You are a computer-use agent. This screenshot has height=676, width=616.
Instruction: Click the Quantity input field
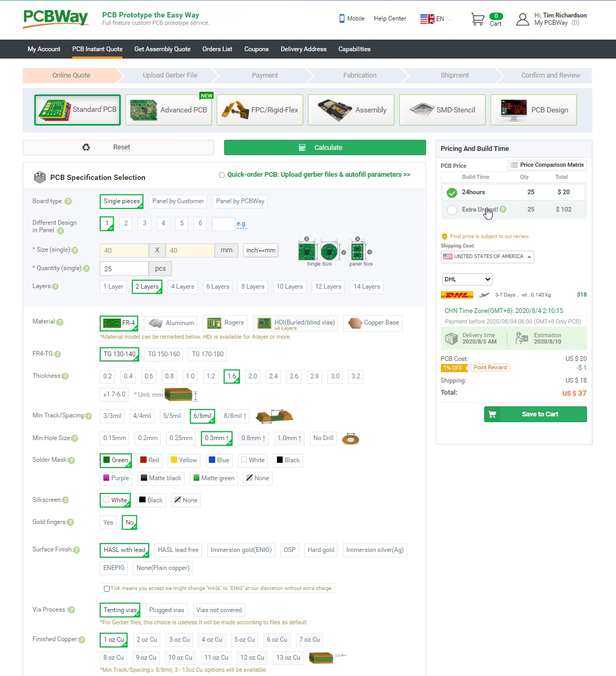pos(124,269)
